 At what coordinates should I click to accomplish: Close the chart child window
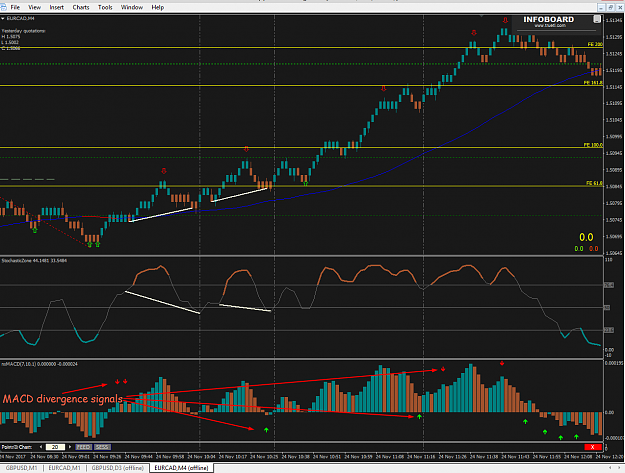[x=619, y=7]
